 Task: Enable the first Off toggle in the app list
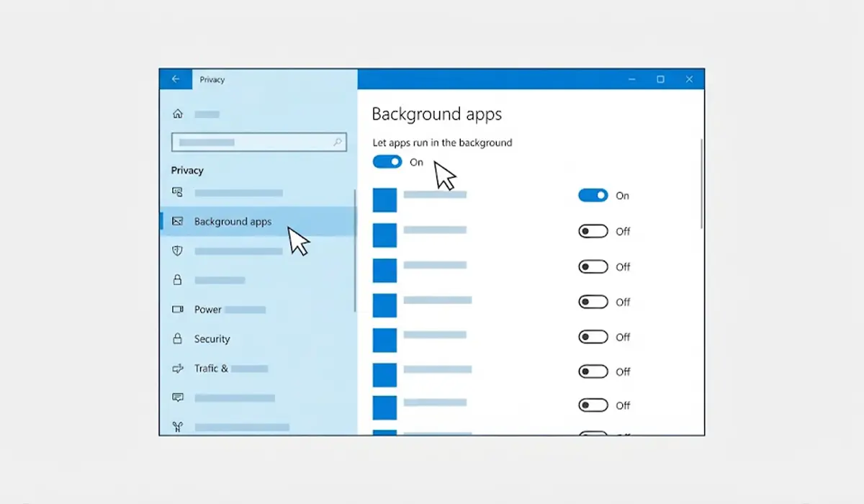pyautogui.click(x=593, y=231)
